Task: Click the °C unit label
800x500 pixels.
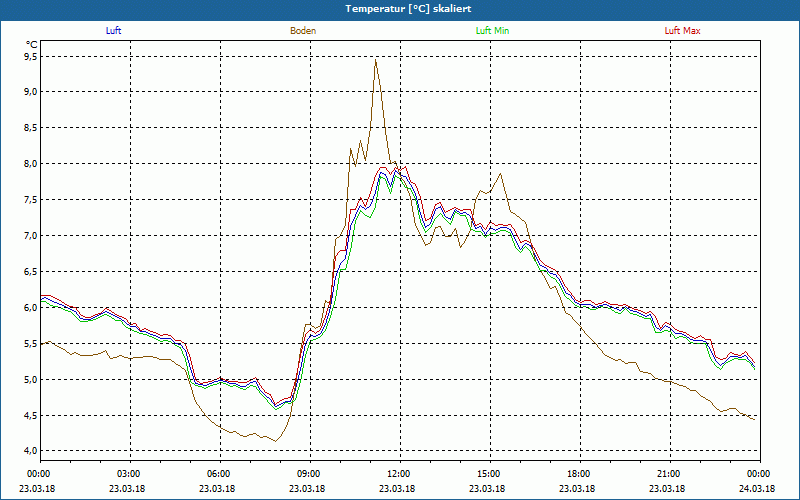Action: [x=31, y=45]
